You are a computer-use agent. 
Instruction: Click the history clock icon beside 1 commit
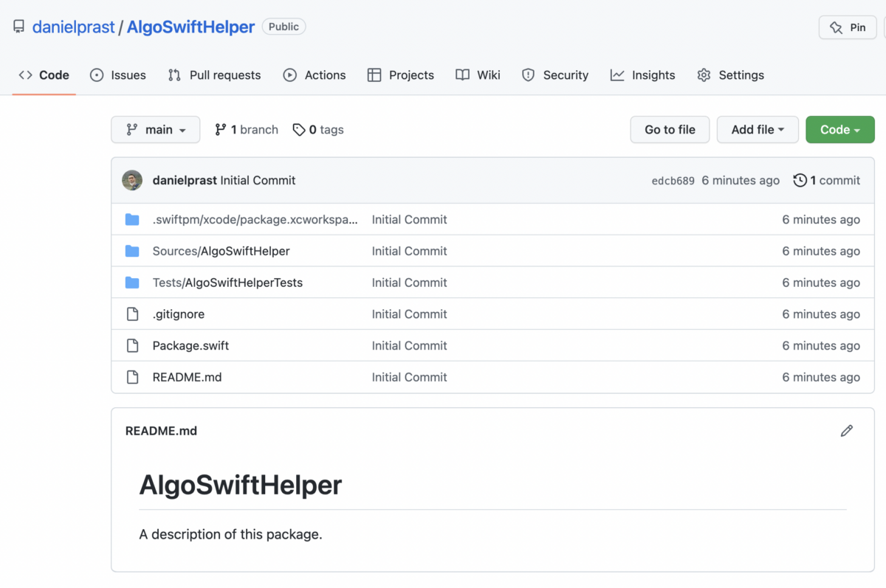tap(800, 180)
